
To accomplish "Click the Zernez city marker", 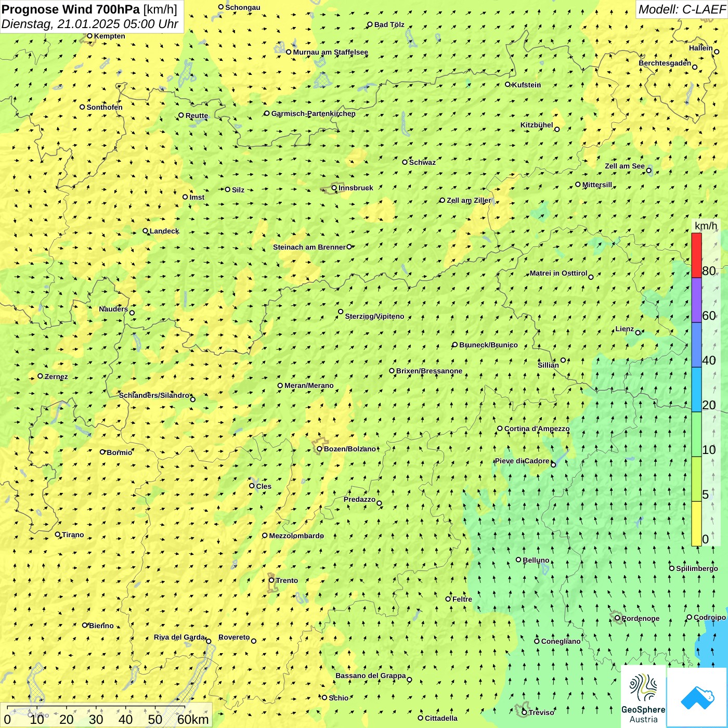I will [x=40, y=376].
